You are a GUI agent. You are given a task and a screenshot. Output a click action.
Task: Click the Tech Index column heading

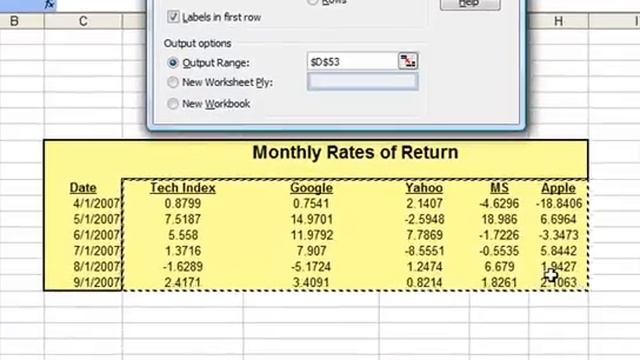pyautogui.click(x=183, y=188)
